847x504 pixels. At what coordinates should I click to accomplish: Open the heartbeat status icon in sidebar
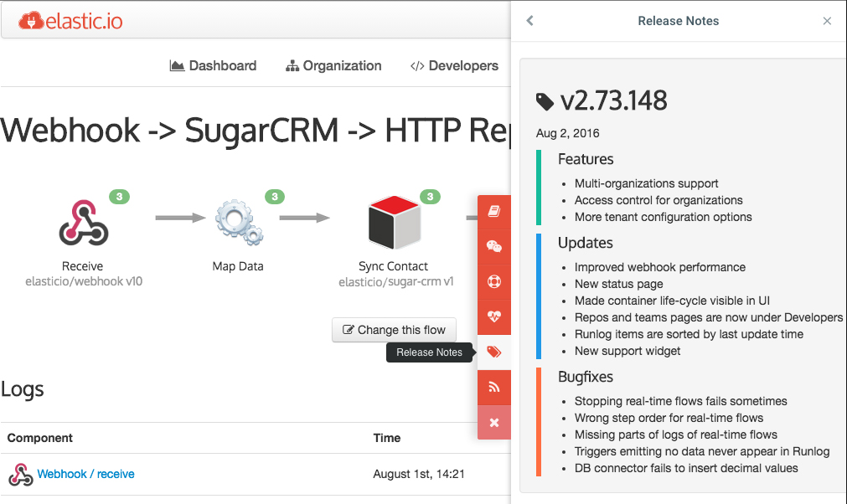click(x=493, y=316)
